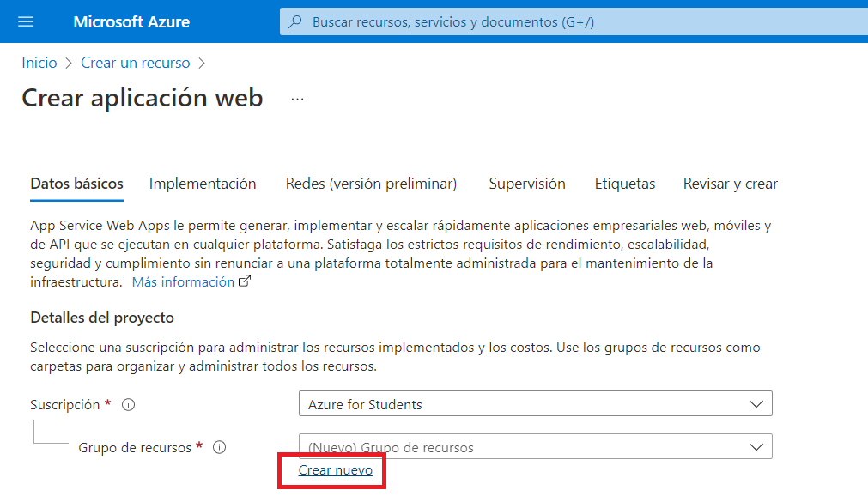The width and height of the screenshot is (868, 502).
Task: Click the Grupo de recursos label
Action: pyautogui.click(x=135, y=447)
